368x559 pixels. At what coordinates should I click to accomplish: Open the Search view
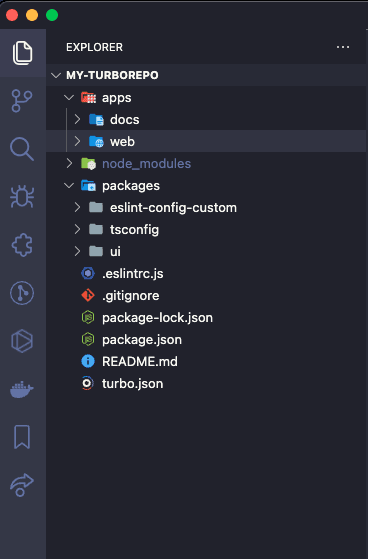[x=22, y=149]
